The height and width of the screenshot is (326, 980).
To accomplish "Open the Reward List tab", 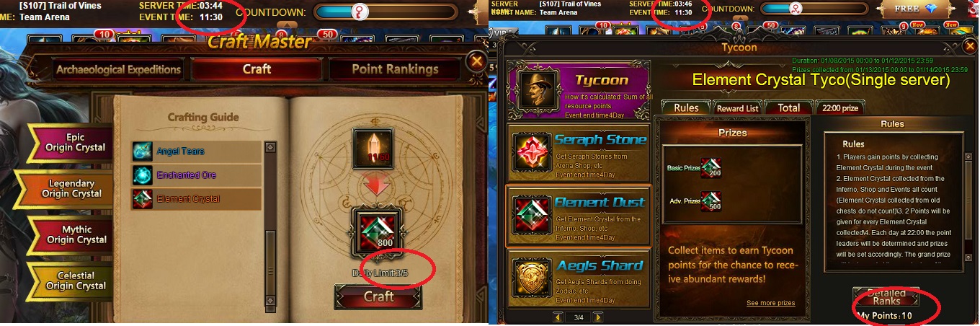I will point(736,108).
